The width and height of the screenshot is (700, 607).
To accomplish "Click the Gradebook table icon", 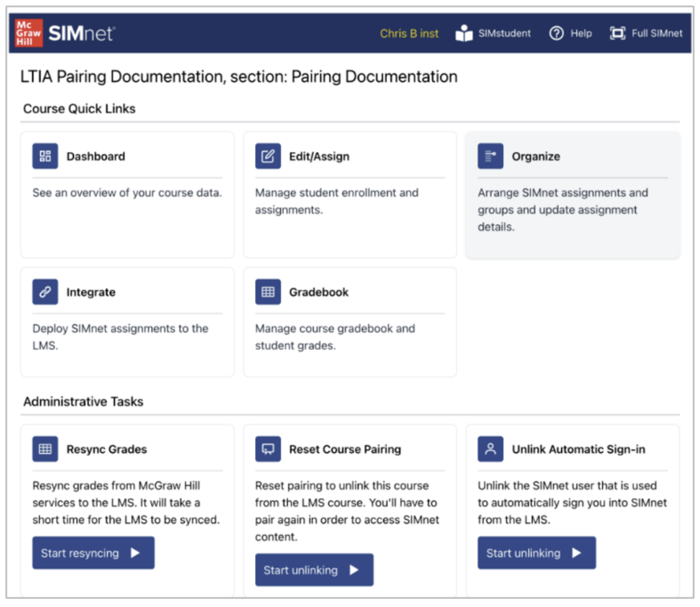I will click(268, 292).
